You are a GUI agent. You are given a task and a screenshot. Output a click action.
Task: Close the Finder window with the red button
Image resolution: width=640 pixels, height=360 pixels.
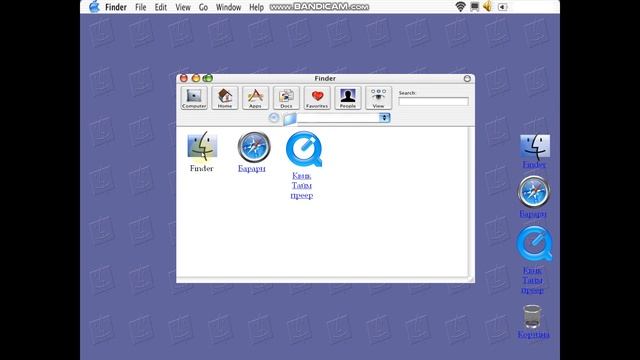tap(184, 78)
